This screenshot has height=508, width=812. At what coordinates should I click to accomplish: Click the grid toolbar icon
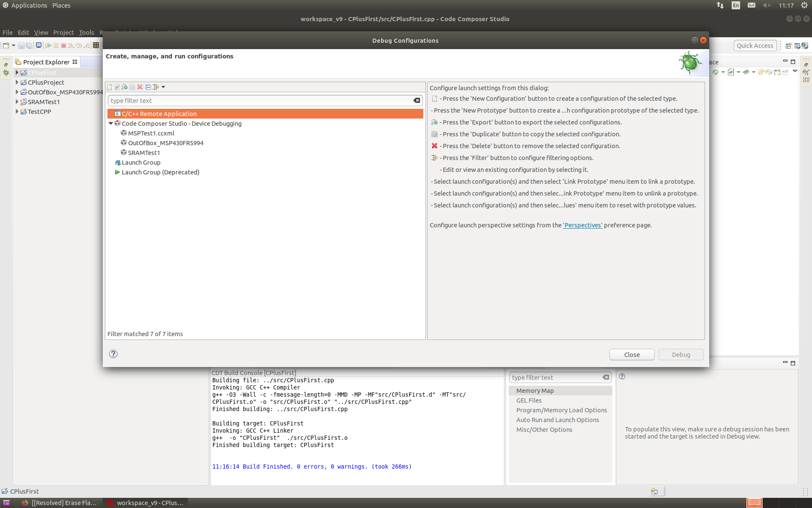point(96,45)
